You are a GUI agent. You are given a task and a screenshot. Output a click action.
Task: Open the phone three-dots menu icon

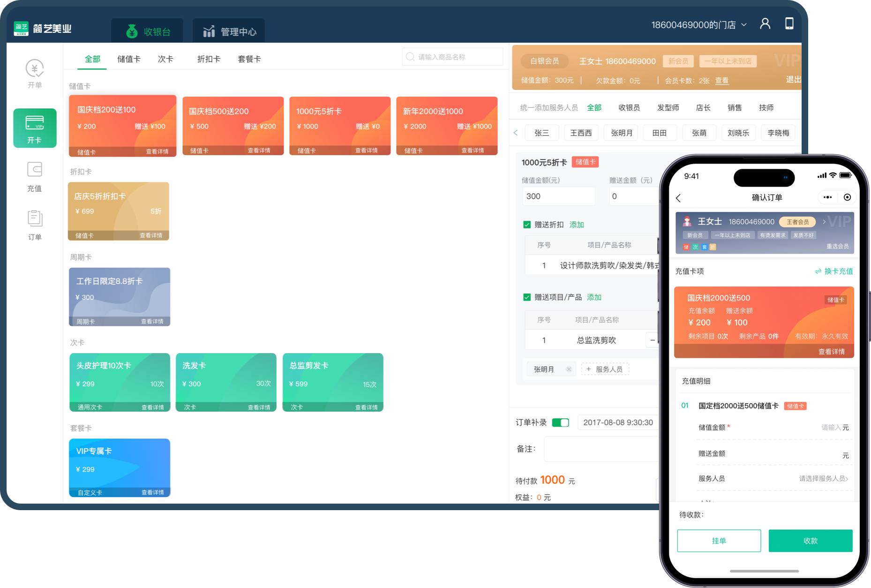(x=827, y=197)
